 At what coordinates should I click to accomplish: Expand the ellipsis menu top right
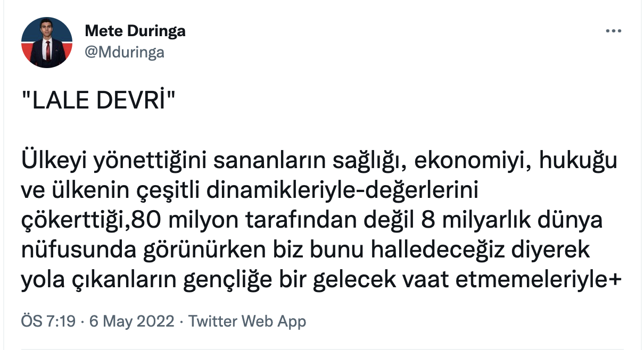[613, 30]
